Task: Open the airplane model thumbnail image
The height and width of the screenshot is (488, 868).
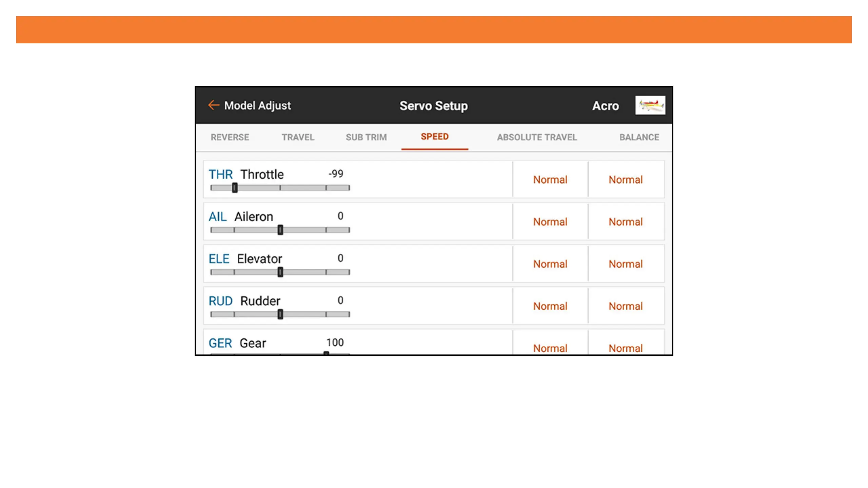Action: pyautogui.click(x=650, y=105)
